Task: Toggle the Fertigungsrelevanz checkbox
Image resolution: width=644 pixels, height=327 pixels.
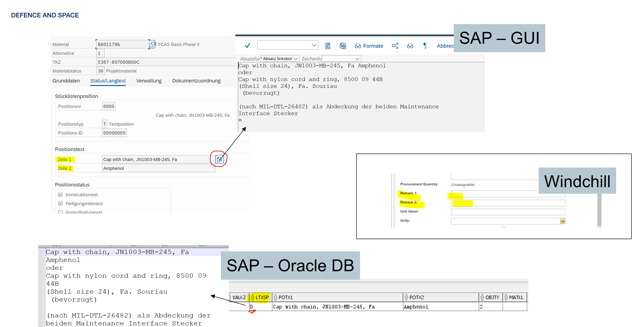Action: 60,203
